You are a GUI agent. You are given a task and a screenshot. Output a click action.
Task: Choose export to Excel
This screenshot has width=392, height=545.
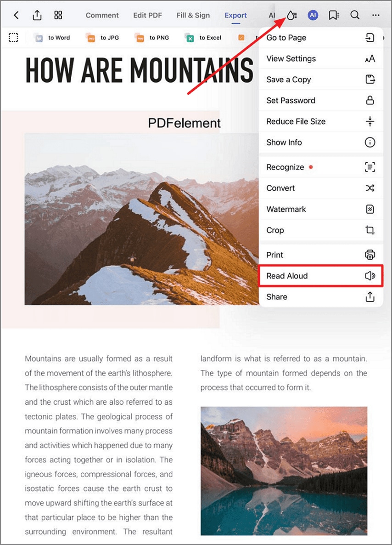pyautogui.click(x=203, y=38)
